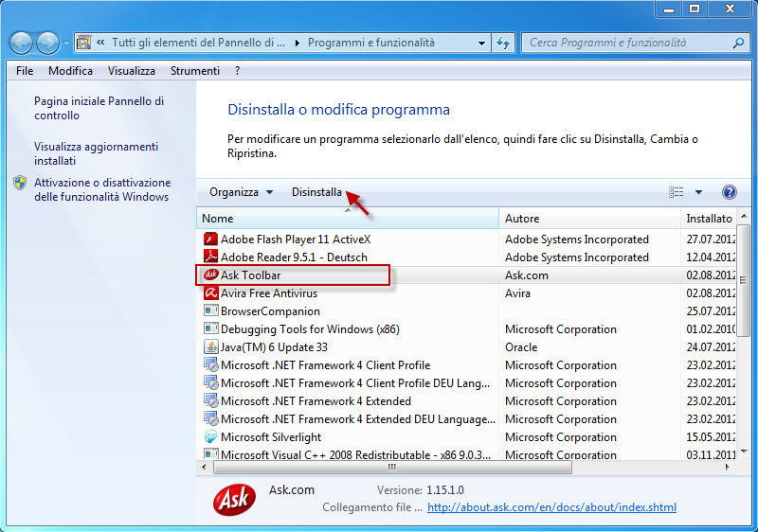The height and width of the screenshot is (532, 758).
Task: Click the blue help question mark icon
Action: [x=729, y=192]
